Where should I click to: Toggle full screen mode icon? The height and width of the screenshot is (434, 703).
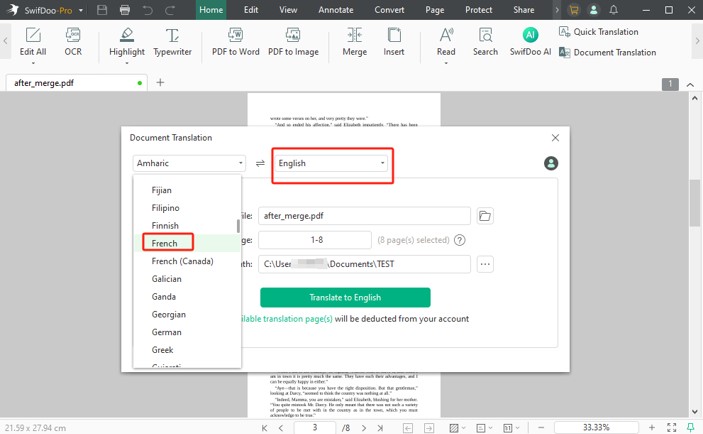[672, 428]
